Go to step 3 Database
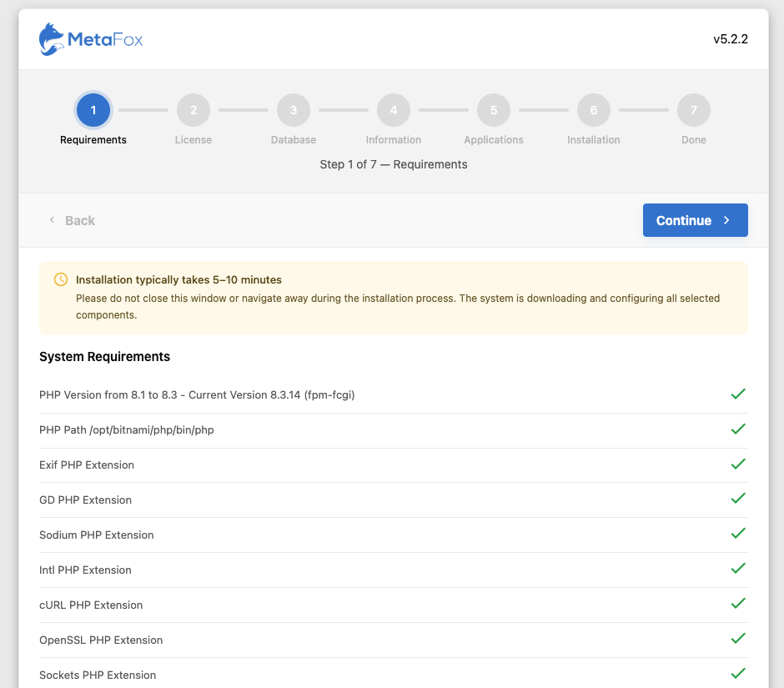 294,110
